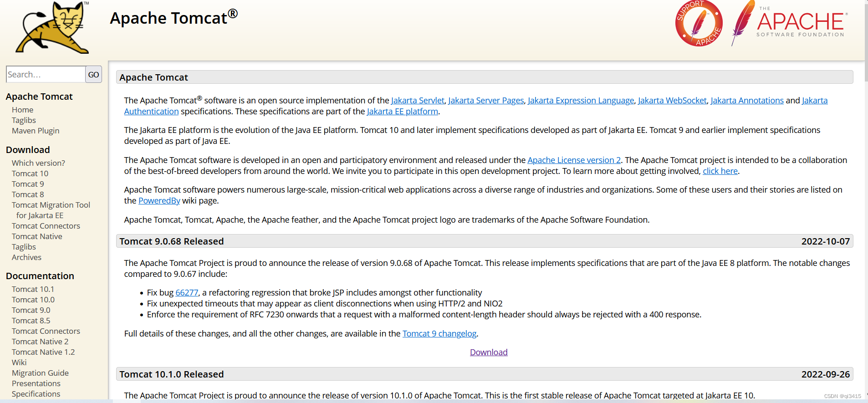Open Tomcat 10.1 documentation
The image size is (868, 403).
pyautogui.click(x=33, y=289)
